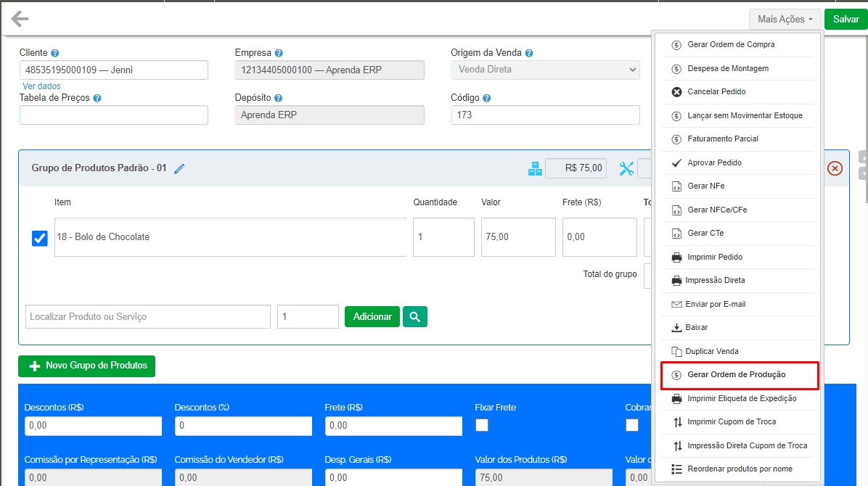The height and width of the screenshot is (486, 868).
Task: Open the Ver dados link
Action: pos(41,86)
